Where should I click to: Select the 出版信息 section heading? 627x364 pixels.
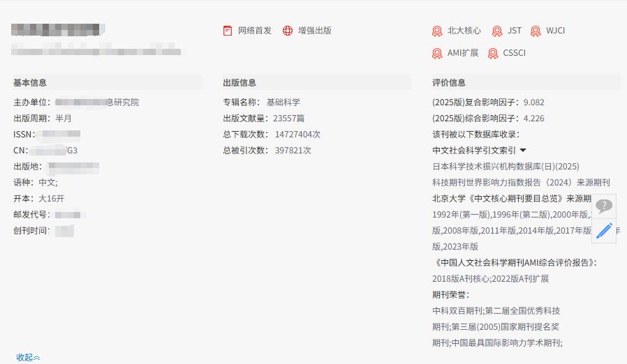point(239,83)
